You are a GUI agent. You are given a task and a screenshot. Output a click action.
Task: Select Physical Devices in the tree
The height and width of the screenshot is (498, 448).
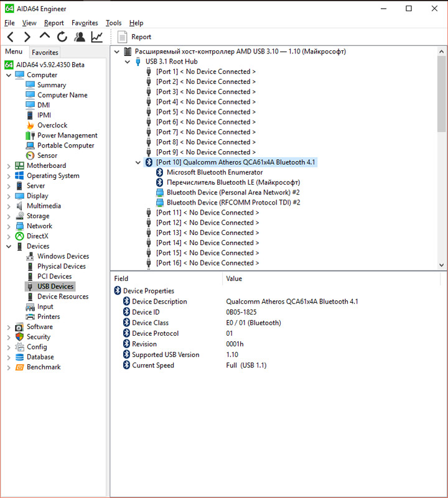click(x=62, y=266)
